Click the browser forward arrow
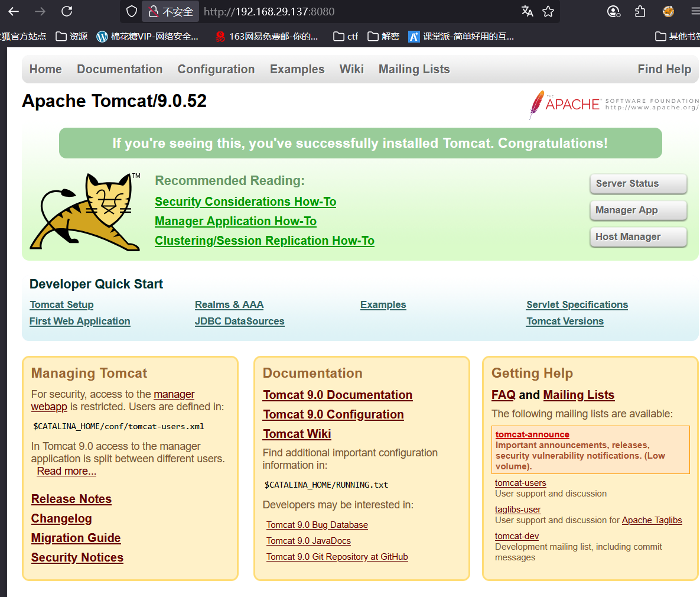700x597 pixels. pos(40,12)
